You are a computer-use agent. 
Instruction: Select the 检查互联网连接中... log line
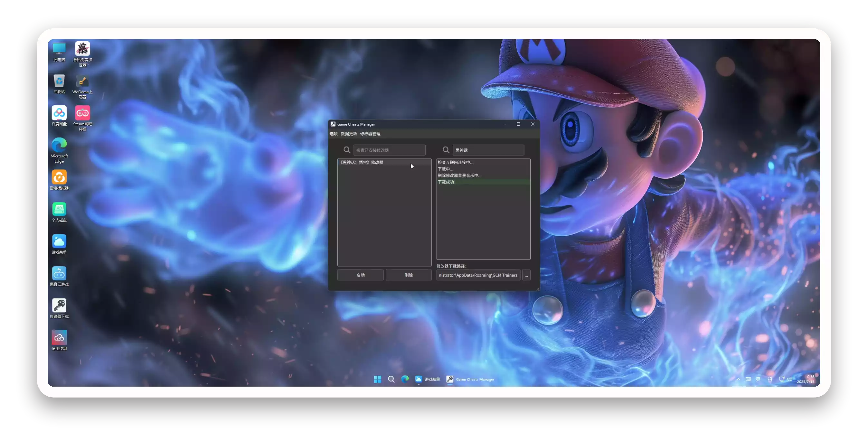tap(483, 162)
